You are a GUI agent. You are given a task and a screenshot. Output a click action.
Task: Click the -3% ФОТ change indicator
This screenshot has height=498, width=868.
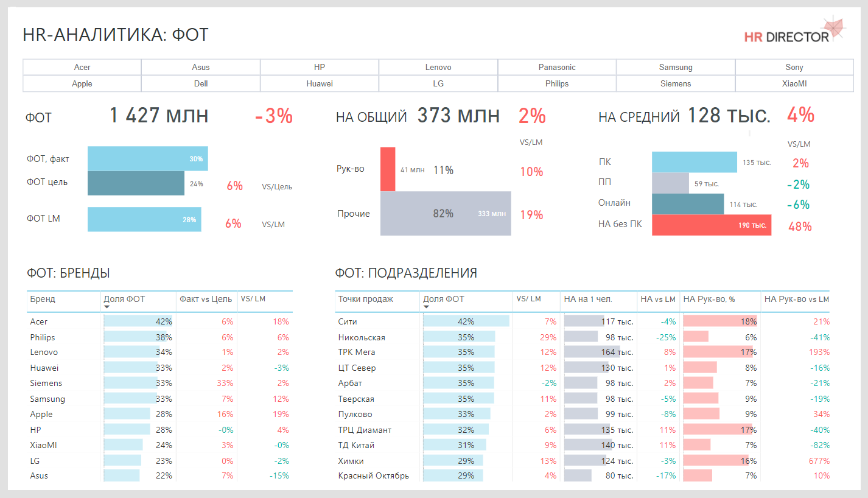274,116
